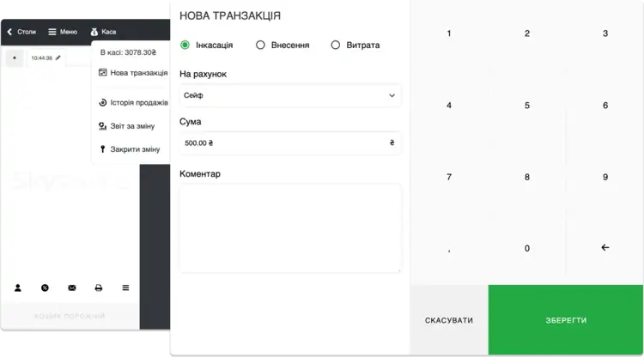
Task: Add a new order with the plus button
Action: 15,57
